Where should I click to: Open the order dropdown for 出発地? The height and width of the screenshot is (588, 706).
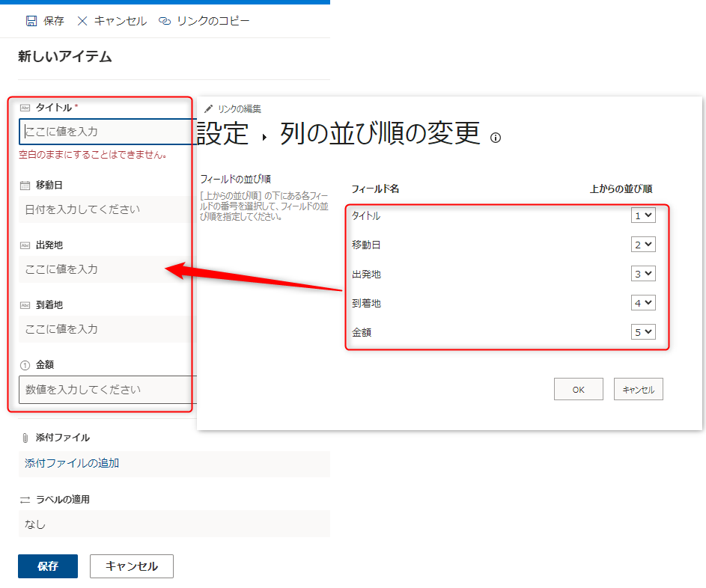(643, 274)
